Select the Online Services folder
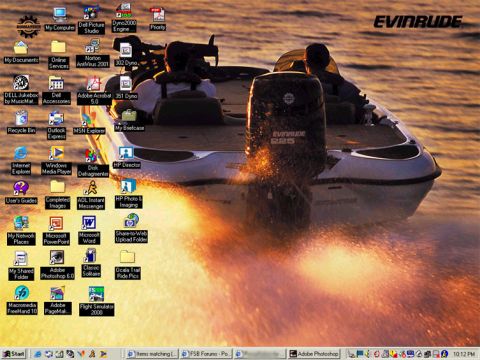Screen dimensions: 480x360 pos(58,55)
